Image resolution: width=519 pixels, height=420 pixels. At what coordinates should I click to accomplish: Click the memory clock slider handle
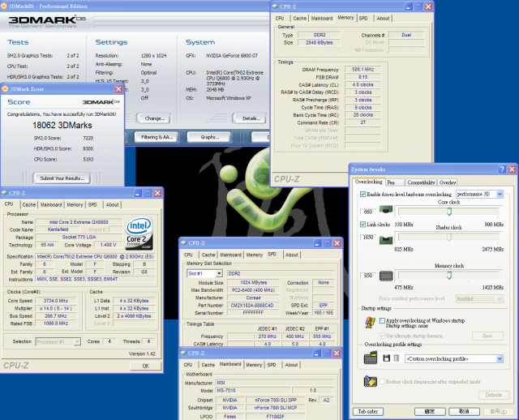click(x=449, y=276)
